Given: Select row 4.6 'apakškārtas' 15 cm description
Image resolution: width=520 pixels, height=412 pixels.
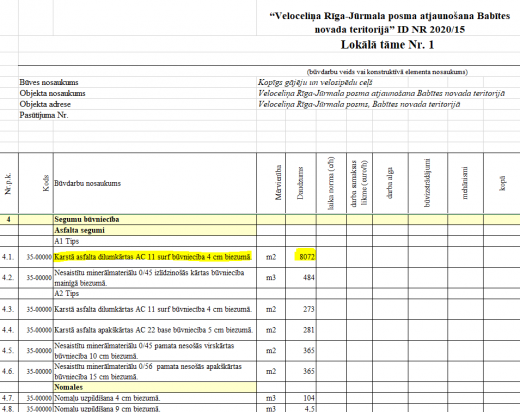Looking at the screenshot, I should click(x=155, y=371).
